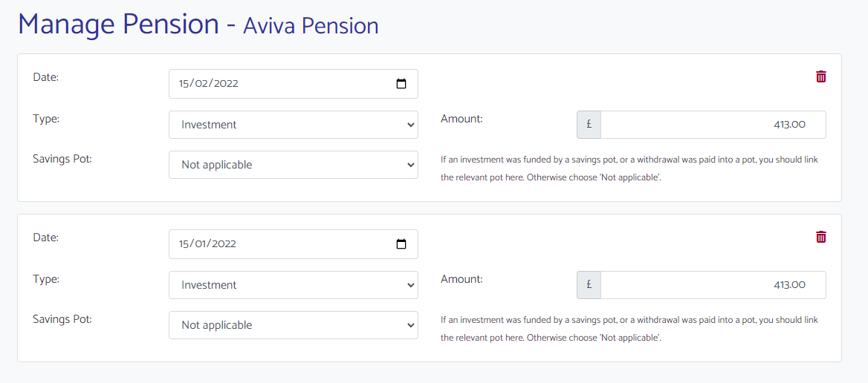This screenshot has width=868, height=383.
Task: Click the Savings Pot label in first entry
Action: [x=62, y=158]
